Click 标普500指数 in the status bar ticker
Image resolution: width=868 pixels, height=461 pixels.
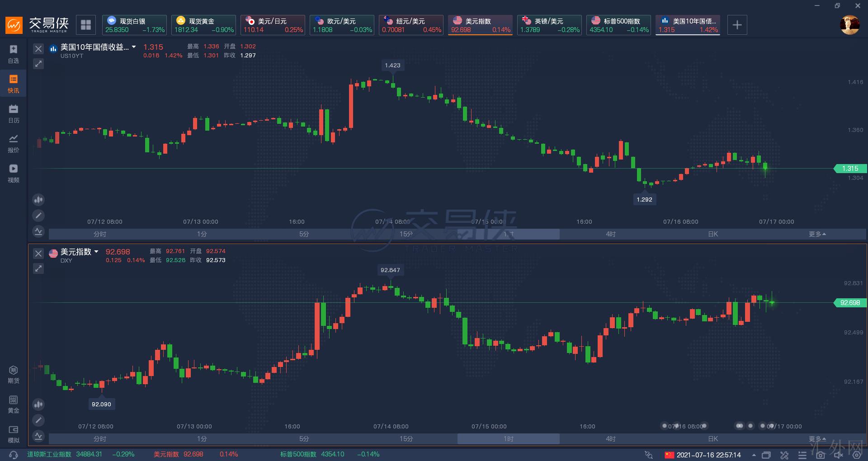tap(298, 454)
